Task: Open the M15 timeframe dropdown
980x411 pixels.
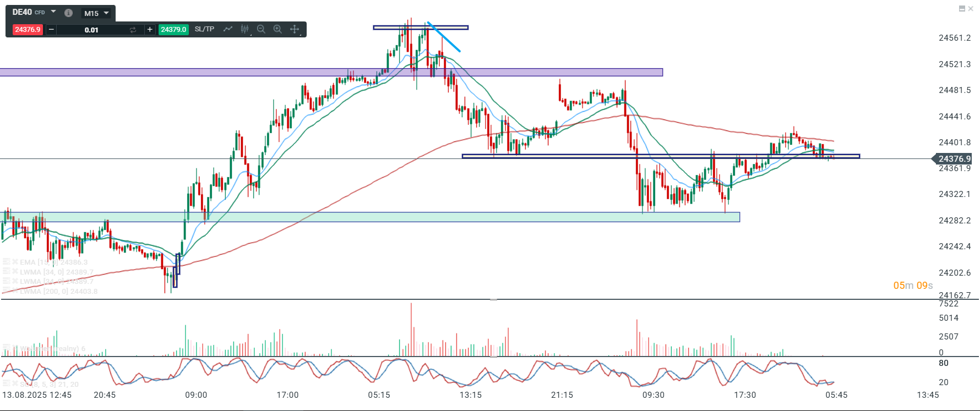Action: coord(96,13)
